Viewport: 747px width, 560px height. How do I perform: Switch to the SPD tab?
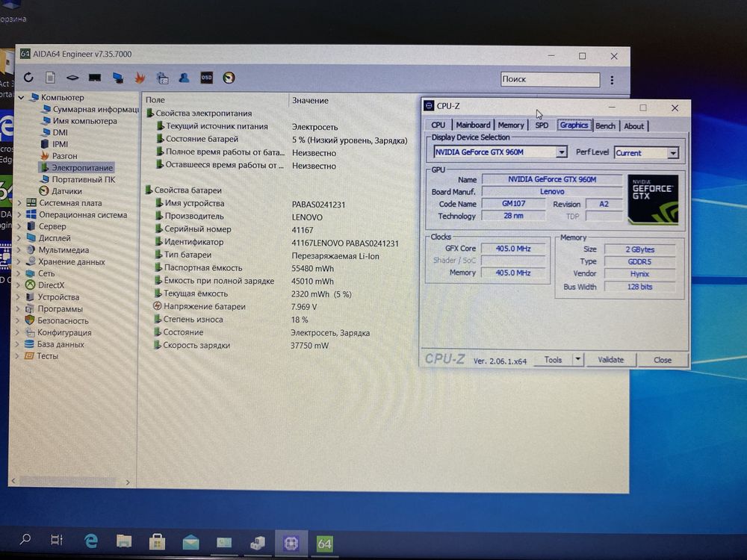tap(542, 125)
